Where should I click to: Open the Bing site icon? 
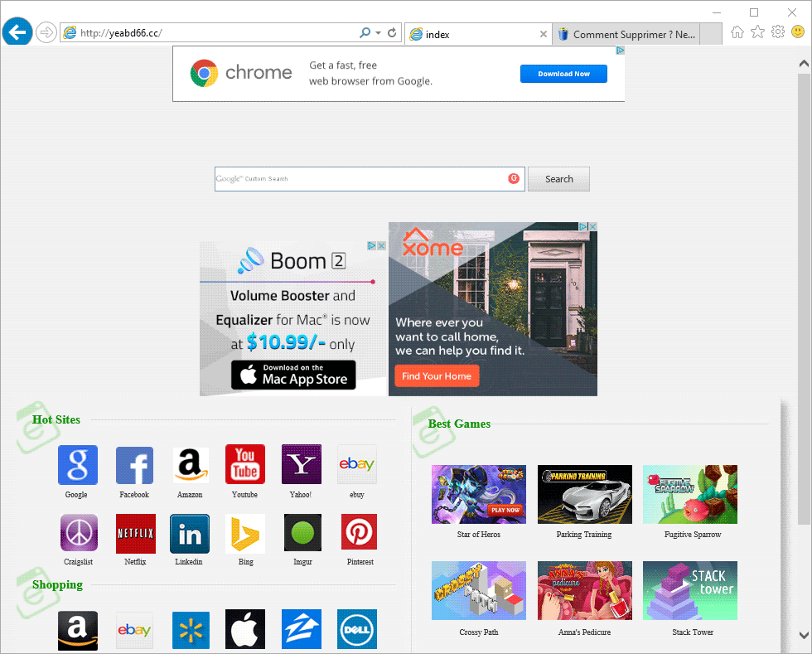245,534
